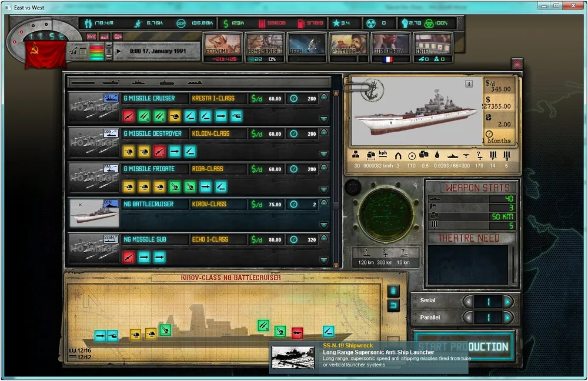This screenshot has width=588, height=381.
Task: Expand the Riga-Class row down arrow
Action: pyautogui.click(x=323, y=189)
